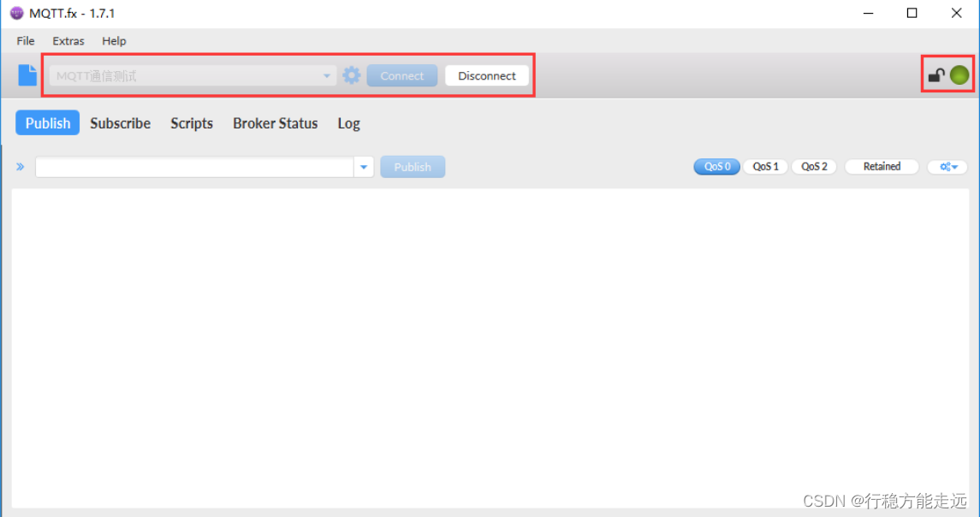Close the MQTT.fx window
Image resolution: width=980 pixels, height=517 pixels.
[956, 13]
